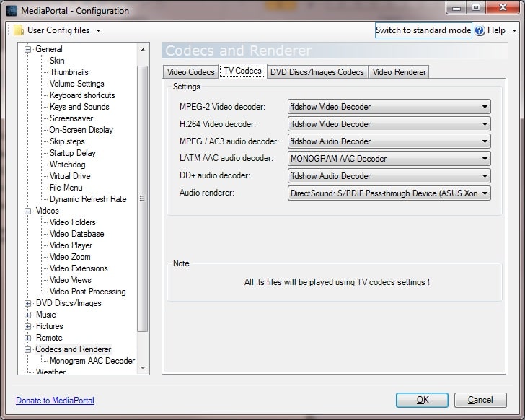Select the Keys and Sounds tree item
The image size is (525, 420).
click(79, 107)
